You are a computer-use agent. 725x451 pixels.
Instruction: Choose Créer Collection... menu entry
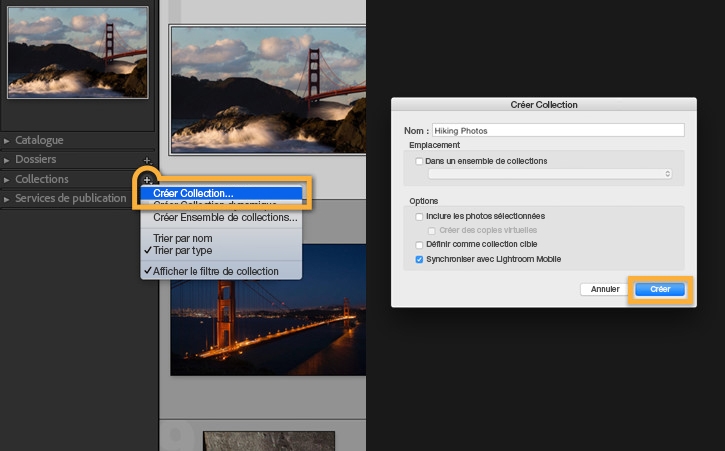pyautogui.click(x=221, y=193)
